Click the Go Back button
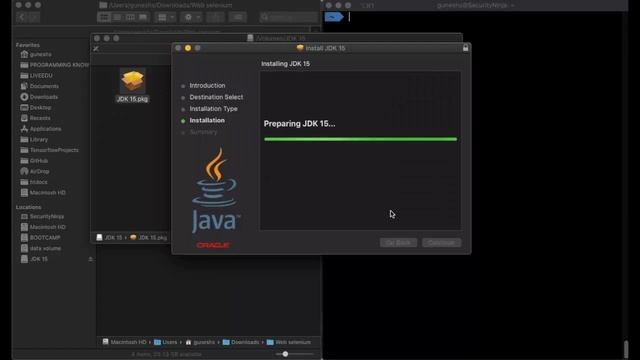640x360 pixels. [398, 243]
